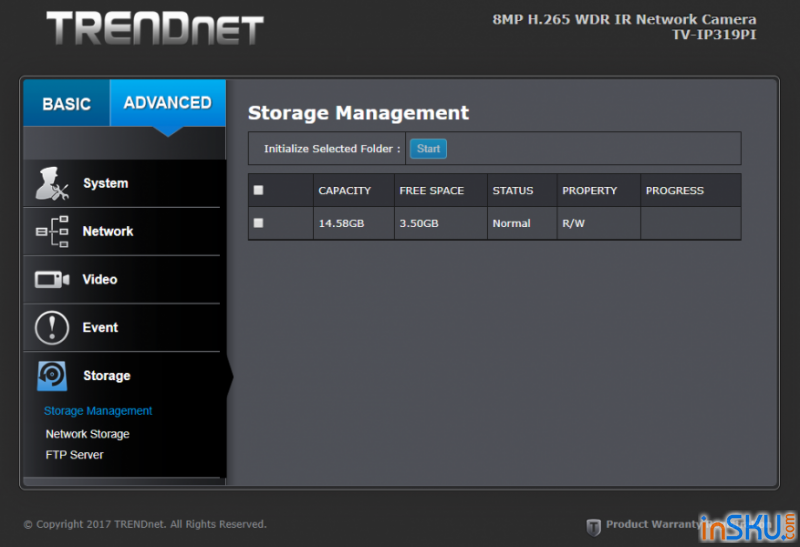The image size is (800, 547).
Task: Click Start to initialize selected folder
Action: [x=428, y=148]
